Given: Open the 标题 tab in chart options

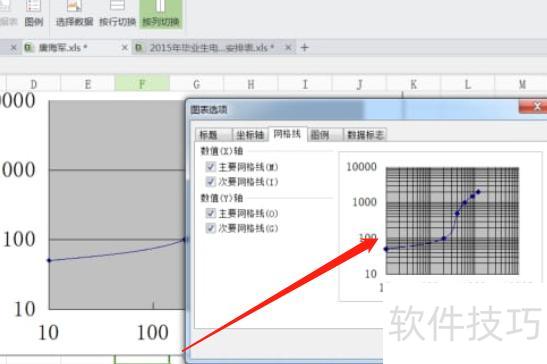Looking at the screenshot, I should pyautogui.click(x=213, y=134).
